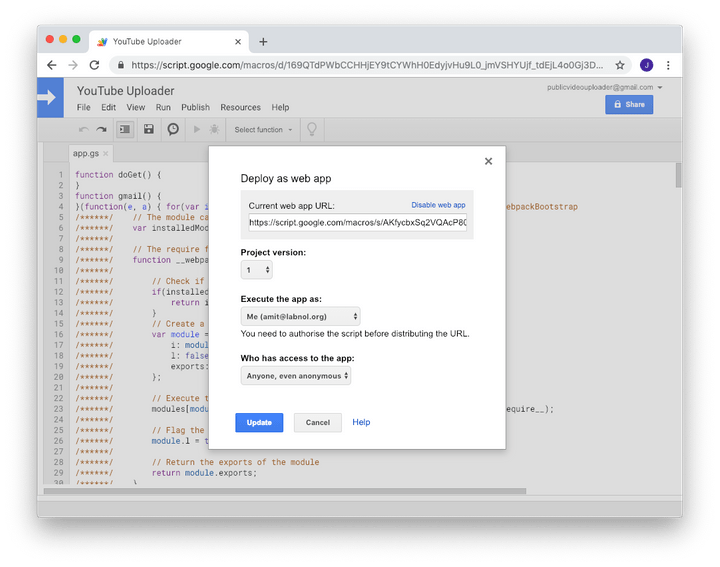Click 'function gmail() {' on line 3

pyautogui.click(x=118, y=196)
